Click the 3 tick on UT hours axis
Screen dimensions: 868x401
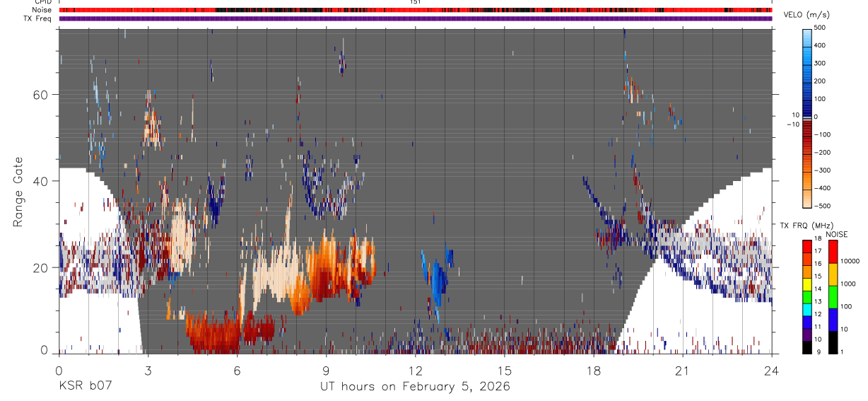(148, 371)
